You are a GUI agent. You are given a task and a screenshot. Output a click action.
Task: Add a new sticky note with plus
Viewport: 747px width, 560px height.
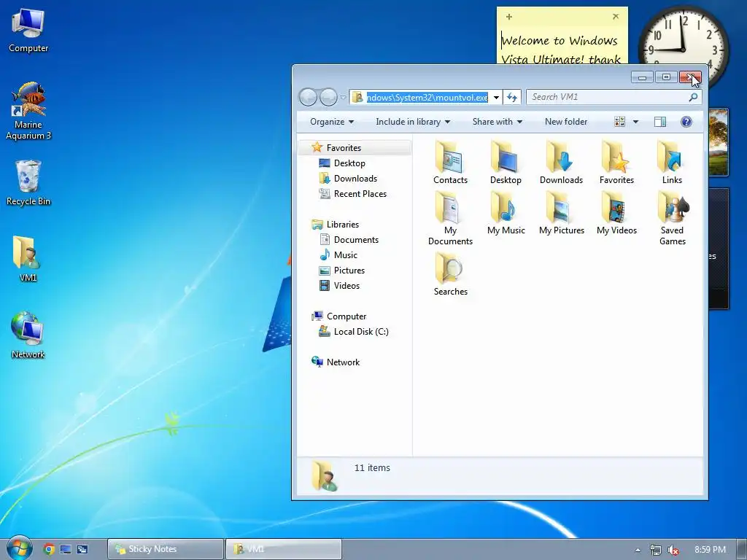click(x=508, y=17)
